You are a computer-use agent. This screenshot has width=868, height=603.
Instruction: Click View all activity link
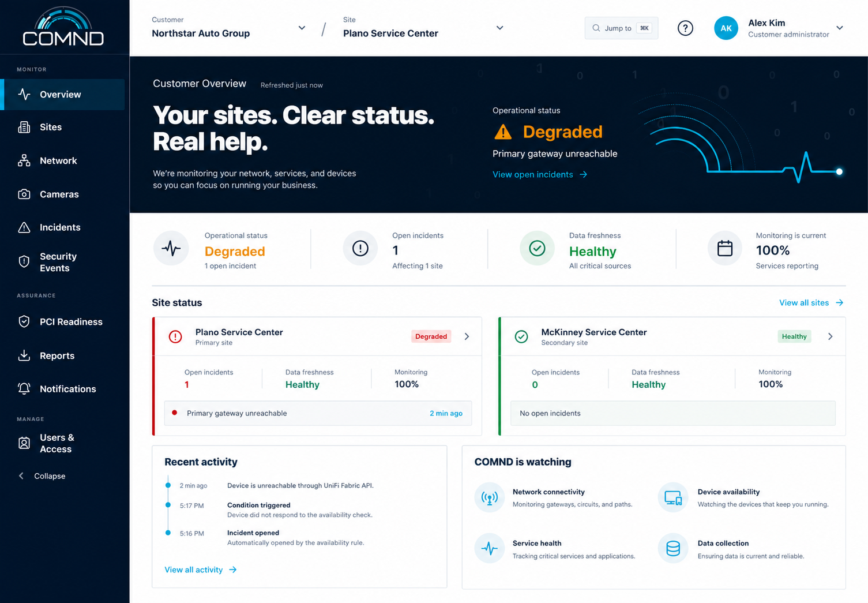click(x=201, y=570)
